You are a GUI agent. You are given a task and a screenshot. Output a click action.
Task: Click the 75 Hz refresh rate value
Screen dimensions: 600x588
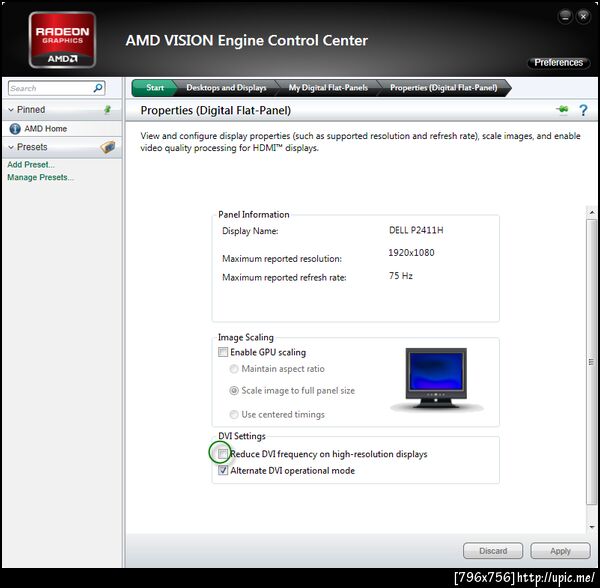[400, 276]
